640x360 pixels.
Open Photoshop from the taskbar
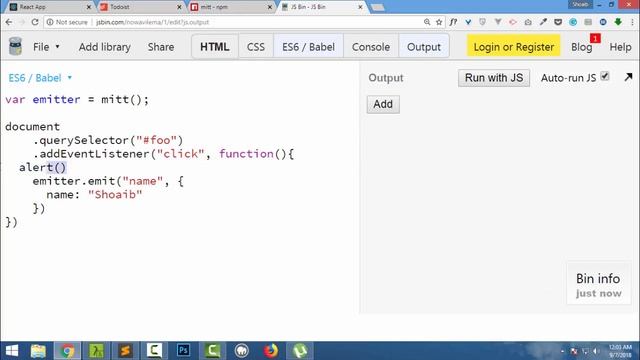pos(183,351)
